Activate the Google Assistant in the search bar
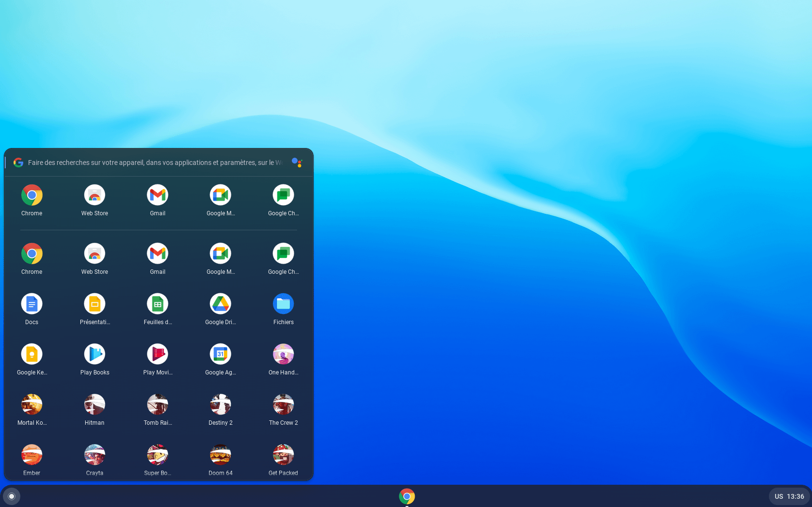 [x=297, y=163]
